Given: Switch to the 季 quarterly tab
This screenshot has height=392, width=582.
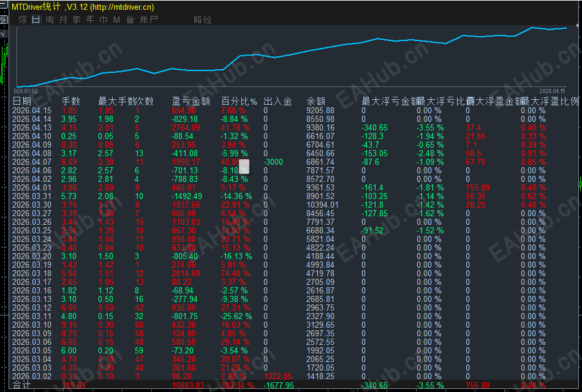Looking at the screenshot, I should point(77,20).
